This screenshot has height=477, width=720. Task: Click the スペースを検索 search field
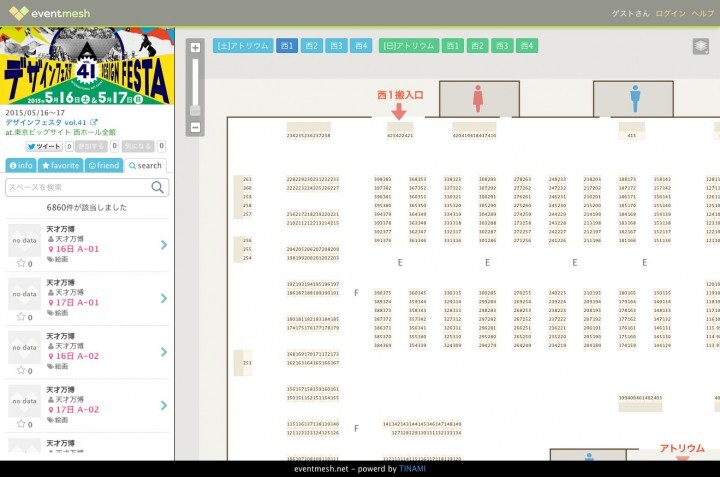(78, 187)
